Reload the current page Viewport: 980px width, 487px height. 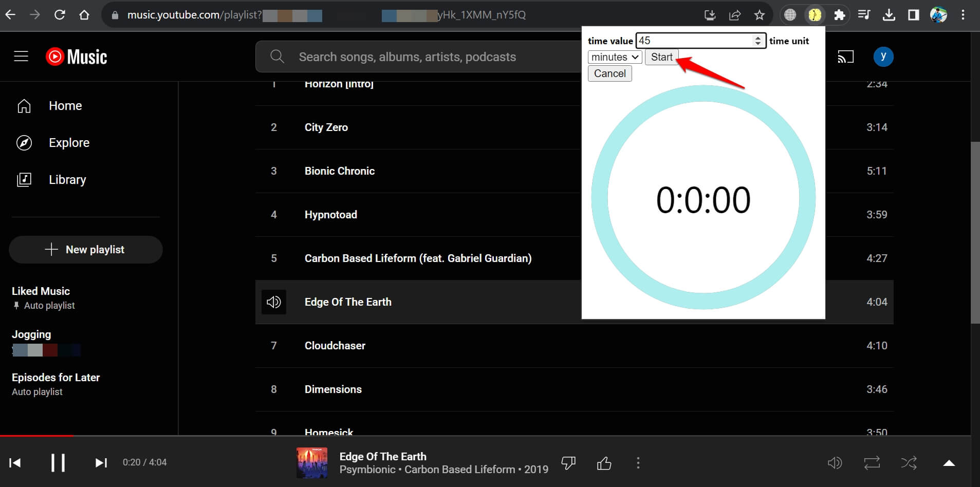click(x=60, y=15)
